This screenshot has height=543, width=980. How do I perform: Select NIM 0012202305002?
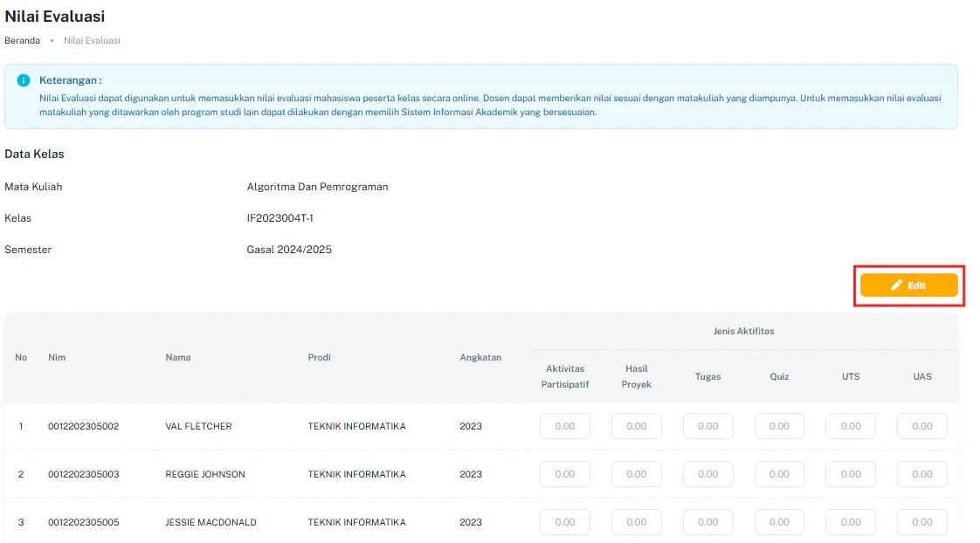point(84,426)
